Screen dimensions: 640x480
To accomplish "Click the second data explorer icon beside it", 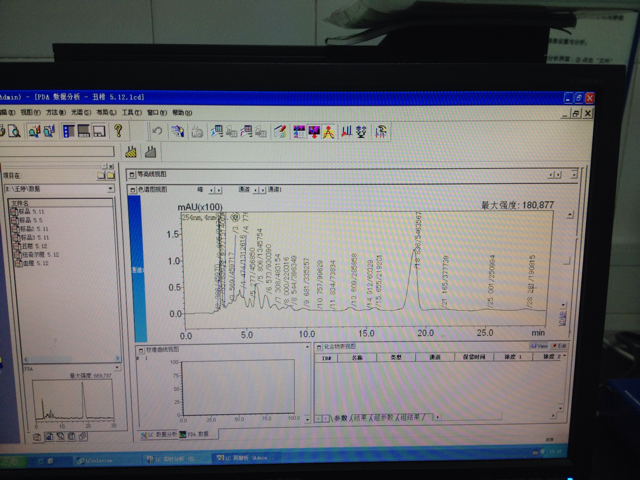I will coord(49,131).
